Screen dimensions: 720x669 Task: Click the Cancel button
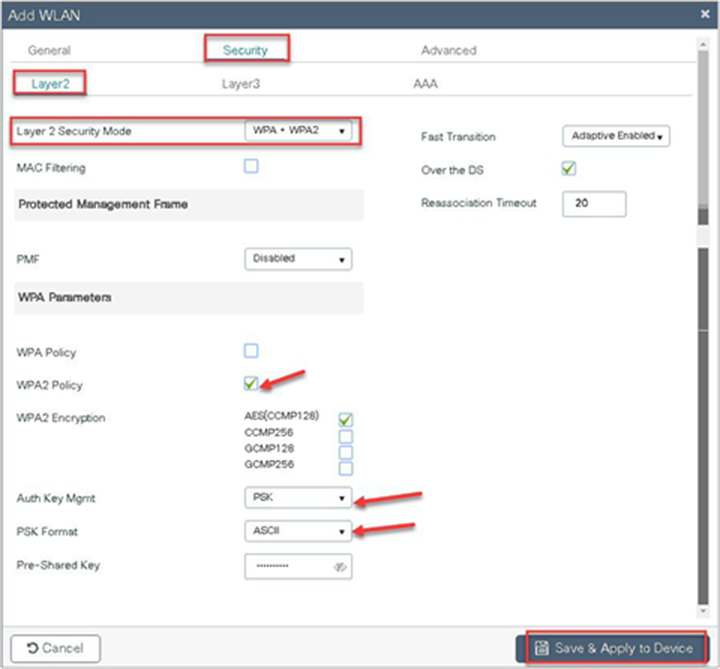point(55,648)
